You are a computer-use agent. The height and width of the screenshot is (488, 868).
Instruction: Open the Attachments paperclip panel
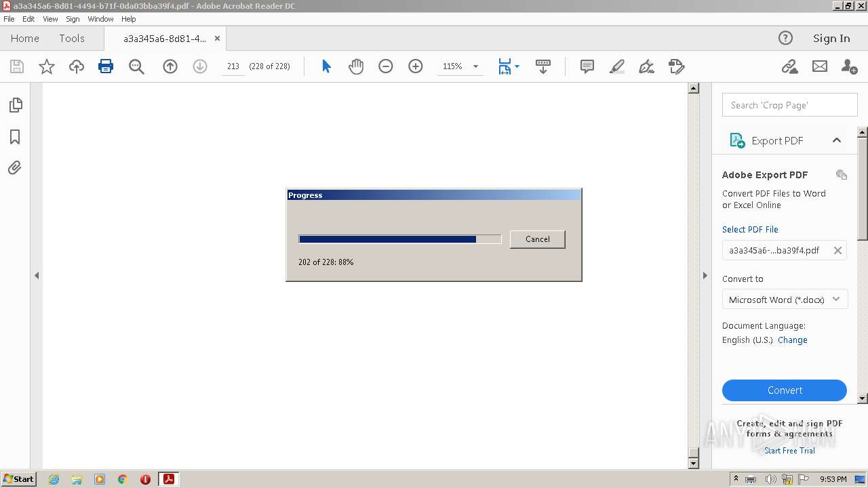pos(15,167)
